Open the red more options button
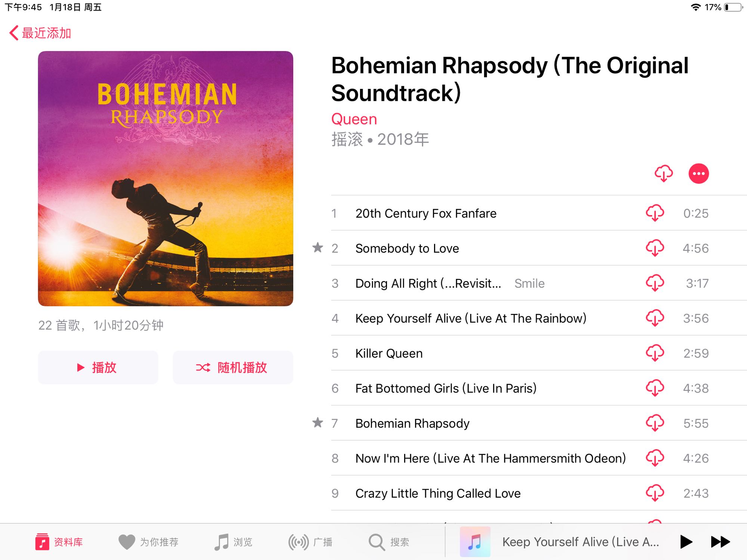 [x=698, y=174]
